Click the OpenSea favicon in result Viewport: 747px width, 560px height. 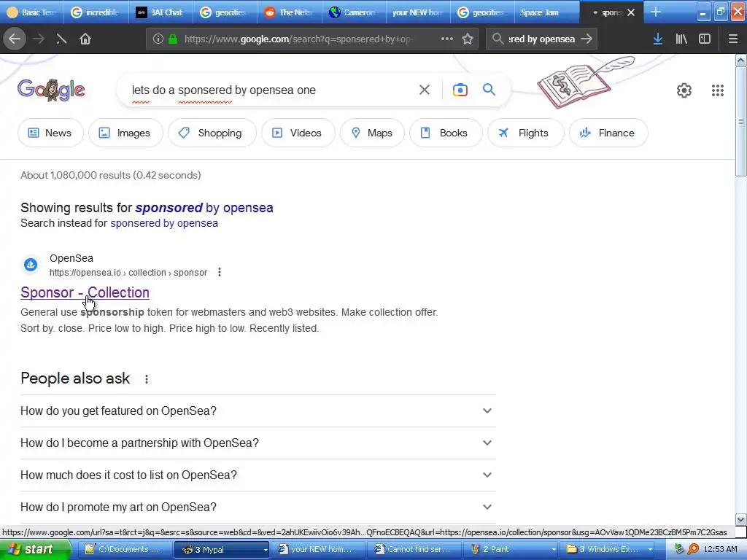coord(31,264)
